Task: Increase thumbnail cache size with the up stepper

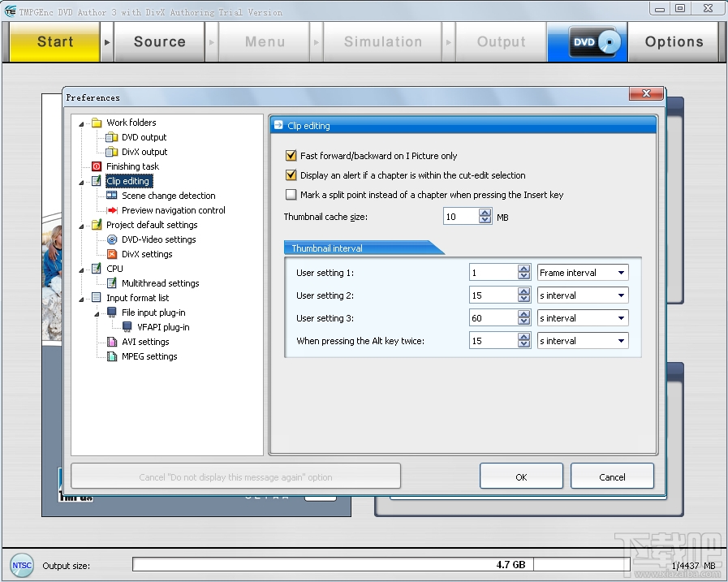Action: point(483,213)
